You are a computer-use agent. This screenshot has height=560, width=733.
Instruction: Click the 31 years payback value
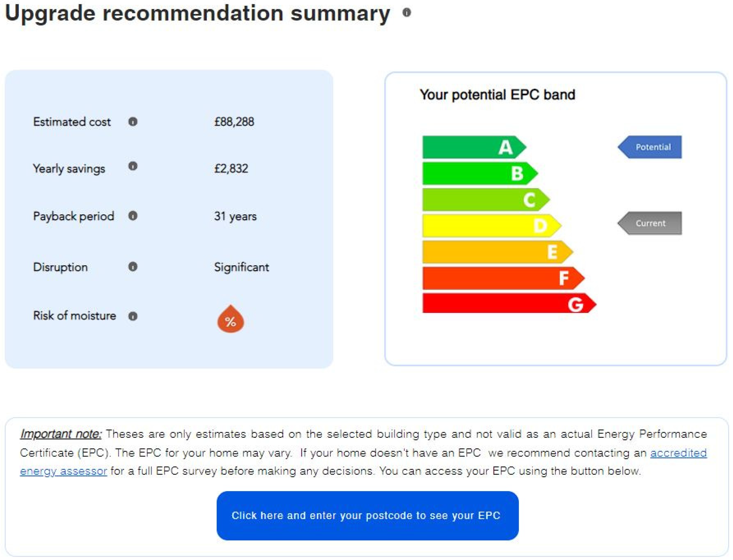point(235,216)
